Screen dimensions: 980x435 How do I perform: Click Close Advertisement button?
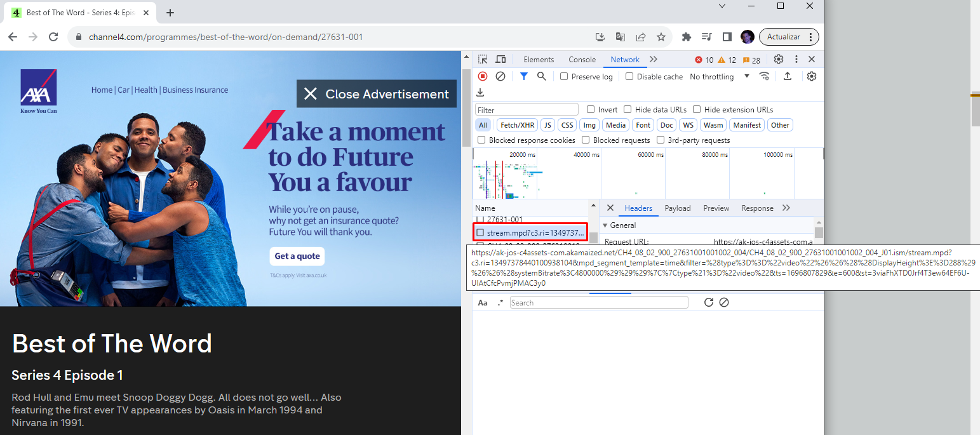point(376,94)
